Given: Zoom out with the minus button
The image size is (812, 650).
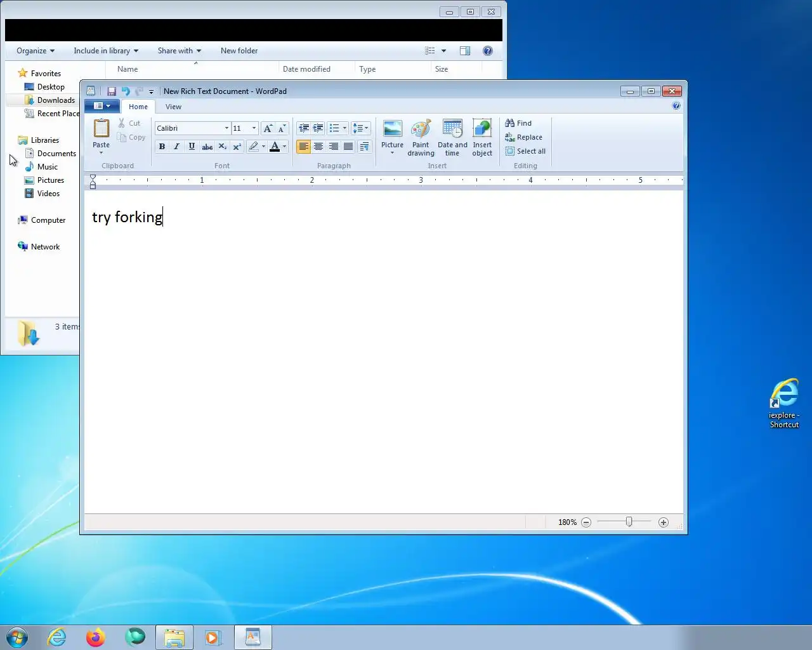Looking at the screenshot, I should tap(586, 522).
